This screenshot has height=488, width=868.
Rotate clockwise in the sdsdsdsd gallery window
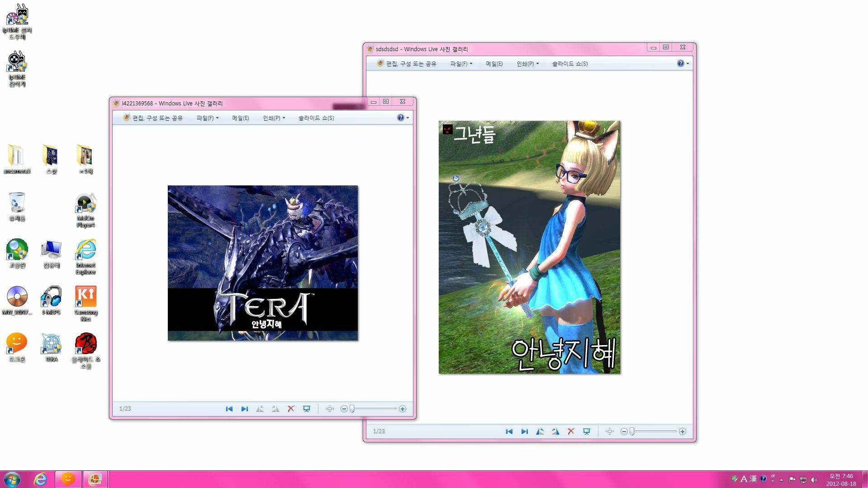point(555,431)
